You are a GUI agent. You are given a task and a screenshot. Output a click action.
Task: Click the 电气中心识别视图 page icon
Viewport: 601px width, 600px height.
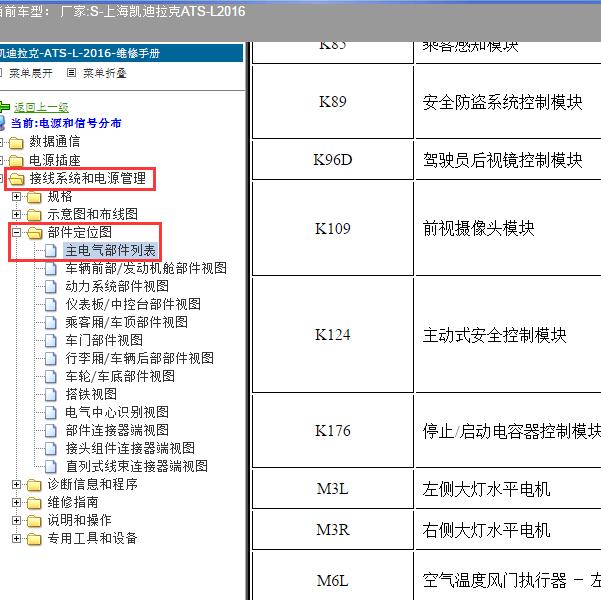pyautogui.click(x=51, y=413)
